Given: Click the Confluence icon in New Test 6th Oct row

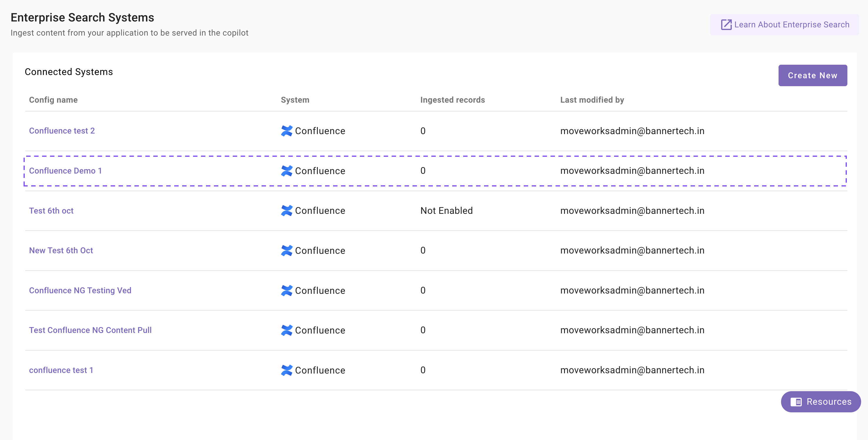Looking at the screenshot, I should point(286,250).
